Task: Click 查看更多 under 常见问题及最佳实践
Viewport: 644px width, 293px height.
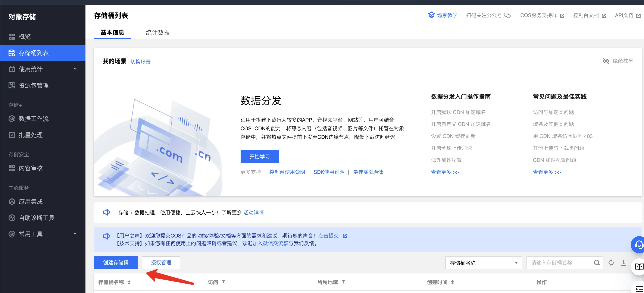Action: tap(547, 172)
